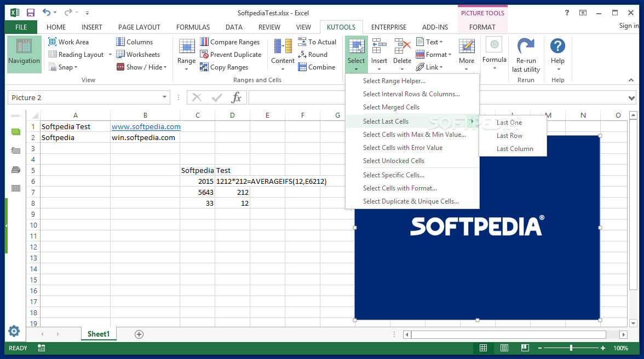Undo the last action
This screenshot has height=359, width=644.
tap(47, 13)
